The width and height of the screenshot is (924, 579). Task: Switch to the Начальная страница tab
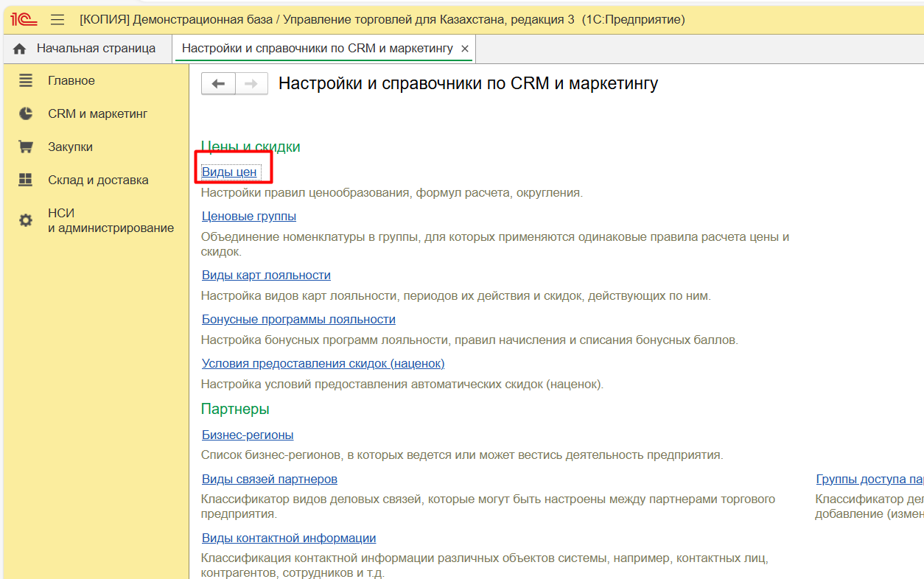pyautogui.click(x=96, y=49)
